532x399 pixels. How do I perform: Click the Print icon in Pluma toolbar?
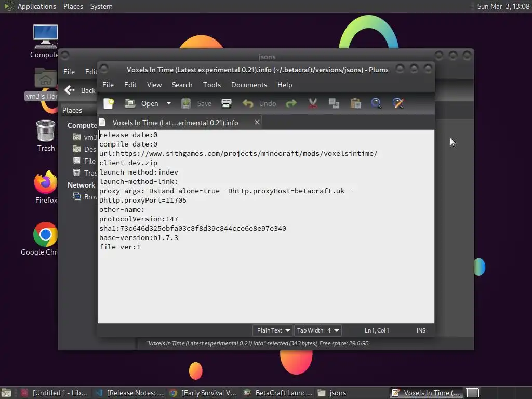[227, 103]
